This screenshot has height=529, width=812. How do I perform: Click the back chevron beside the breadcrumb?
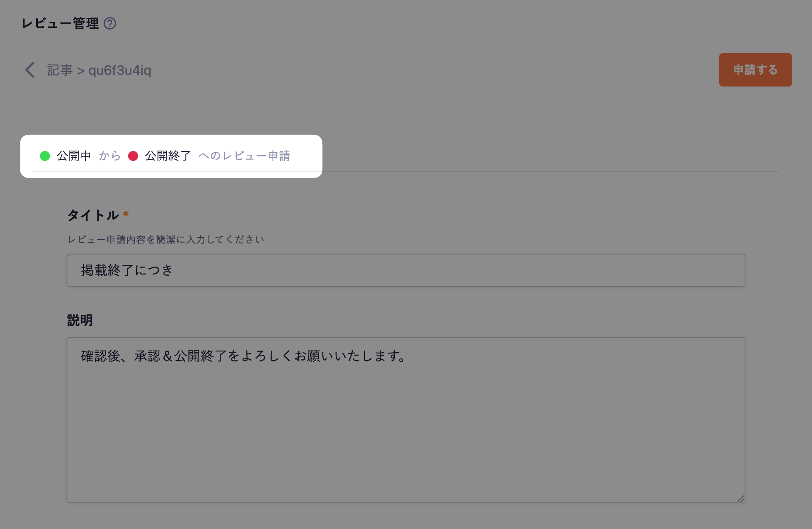click(x=30, y=70)
